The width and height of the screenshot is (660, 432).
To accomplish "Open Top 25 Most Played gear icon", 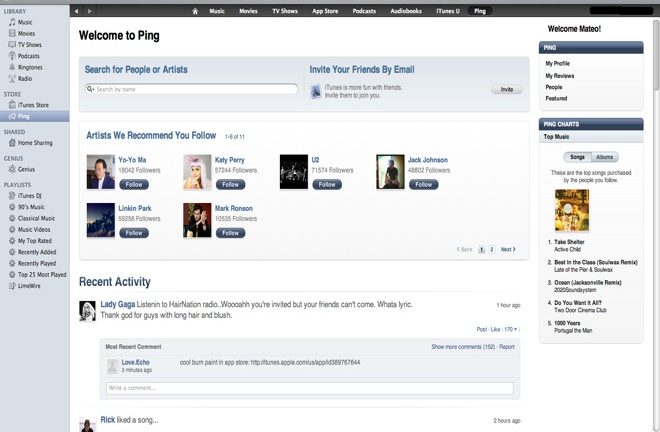I will pyautogui.click(x=12, y=275).
